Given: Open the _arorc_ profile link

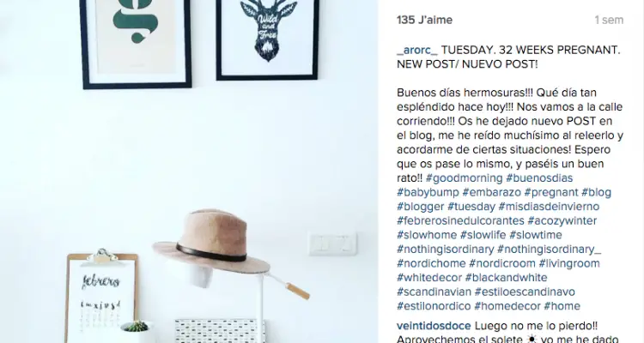Looking at the screenshot, I should [417, 50].
